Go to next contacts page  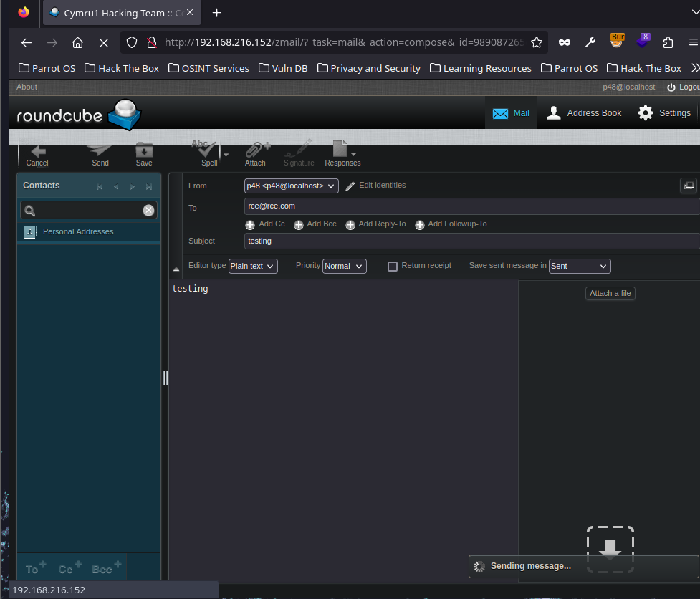coord(132,186)
